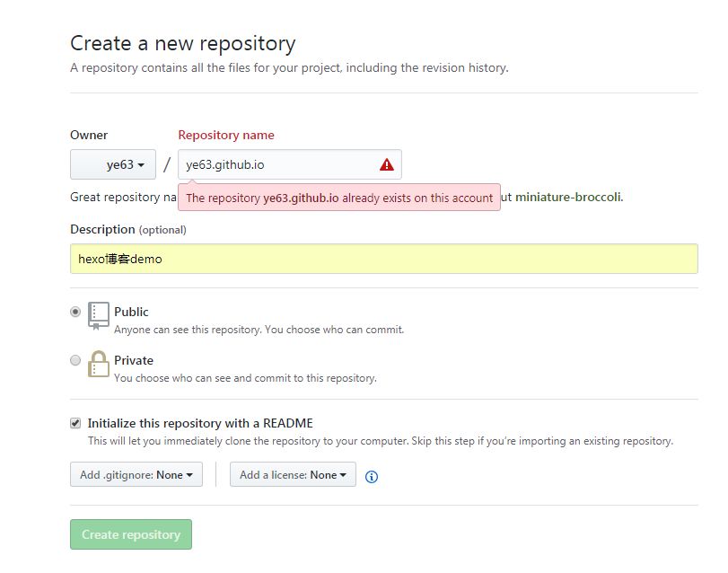Select the Private radio button
Screen dimensions: 728x573
[x=75, y=360]
